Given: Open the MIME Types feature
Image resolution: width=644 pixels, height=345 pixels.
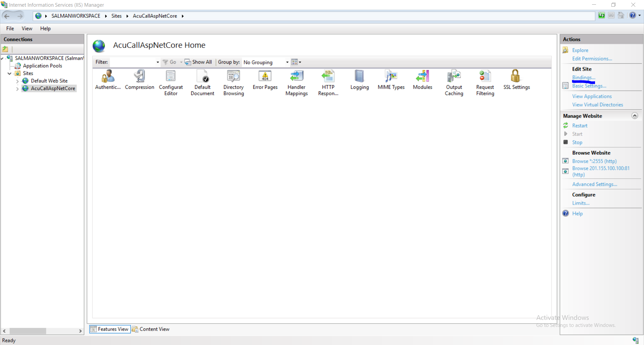Looking at the screenshot, I should 391,76.
